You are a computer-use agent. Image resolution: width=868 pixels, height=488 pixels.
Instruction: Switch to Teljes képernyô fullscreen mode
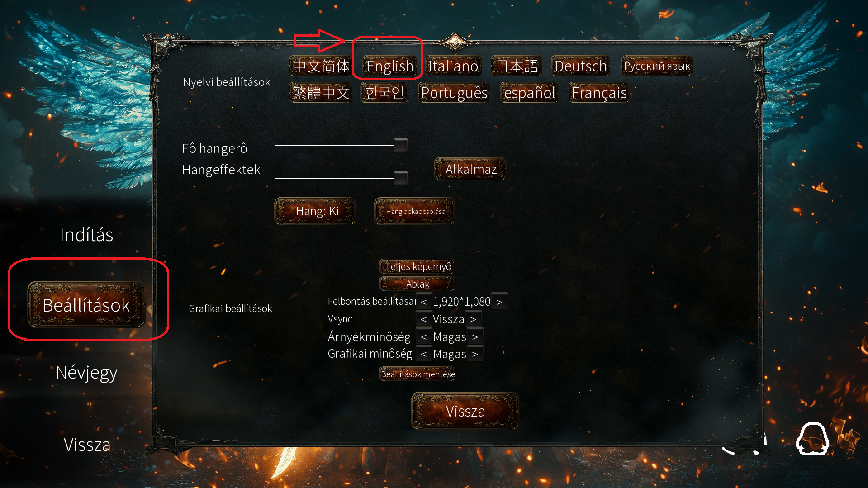tap(417, 266)
